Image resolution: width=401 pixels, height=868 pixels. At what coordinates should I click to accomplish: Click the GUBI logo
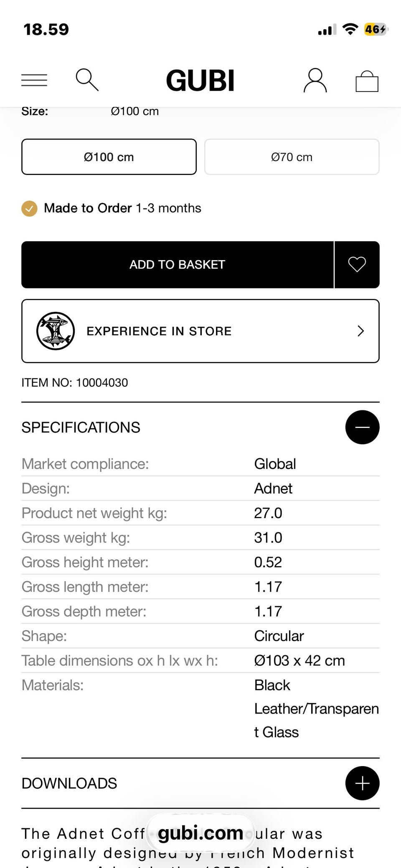click(x=200, y=80)
